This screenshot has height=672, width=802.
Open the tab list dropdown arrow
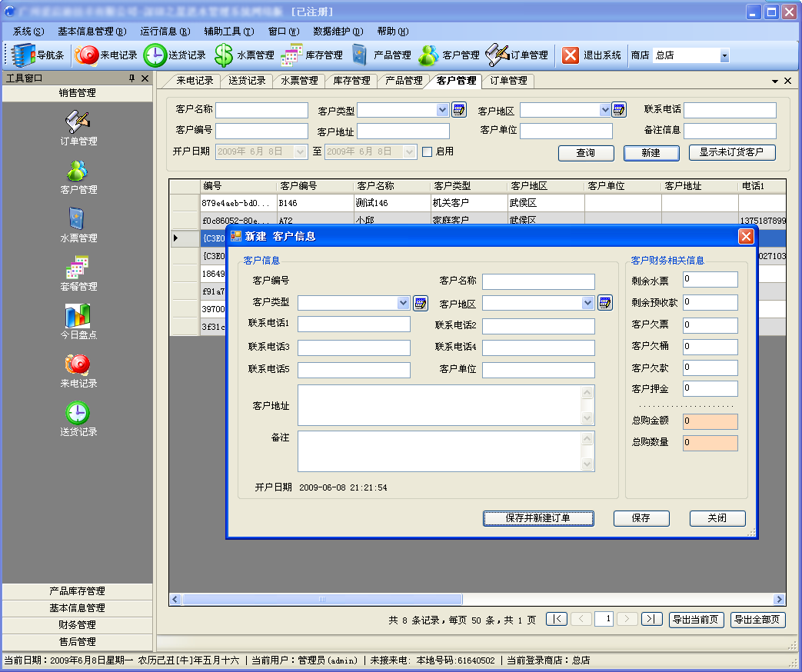point(775,82)
